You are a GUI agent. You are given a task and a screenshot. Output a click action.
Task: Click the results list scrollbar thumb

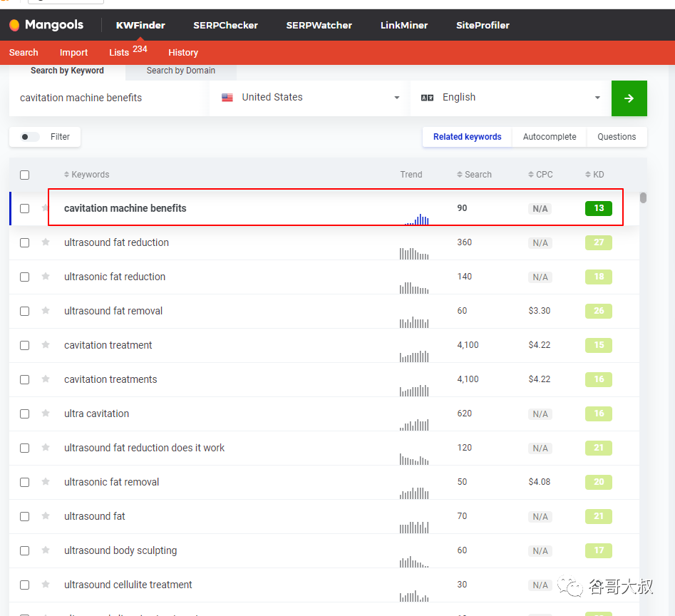[x=643, y=197]
